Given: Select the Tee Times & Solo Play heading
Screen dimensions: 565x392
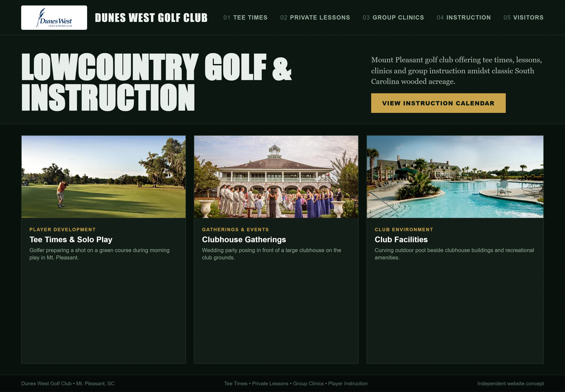Looking at the screenshot, I should (71, 239).
